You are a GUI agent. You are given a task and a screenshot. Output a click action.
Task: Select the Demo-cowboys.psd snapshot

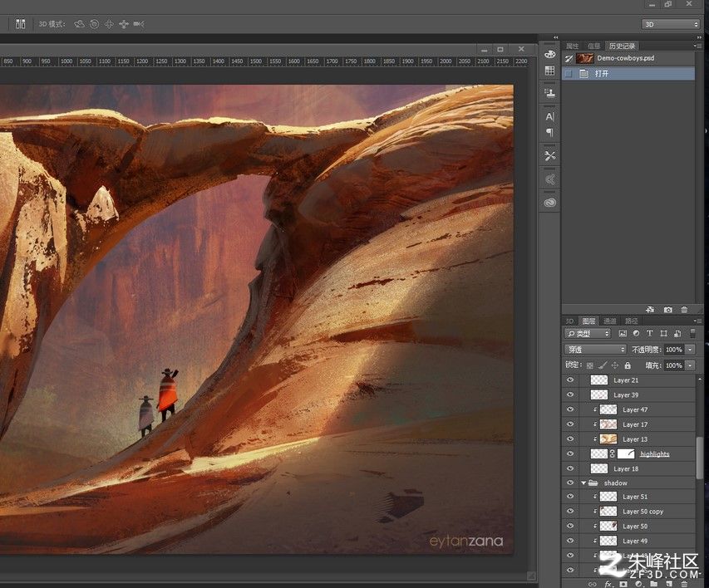click(628, 58)
